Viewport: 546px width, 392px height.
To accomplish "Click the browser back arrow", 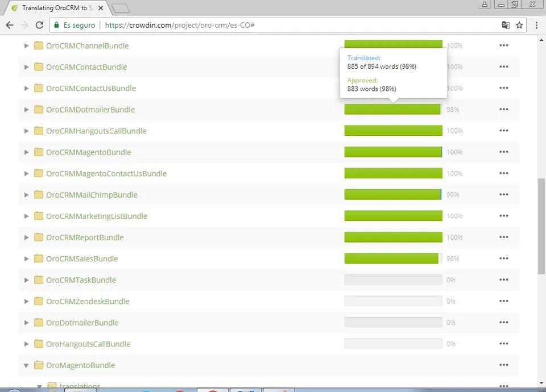I will pos(10,25).
